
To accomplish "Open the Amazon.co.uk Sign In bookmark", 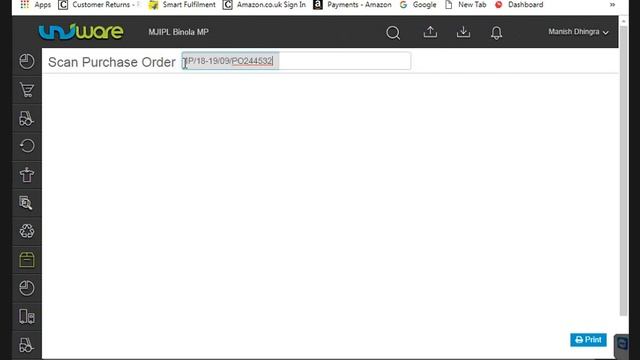I will 264,4.
